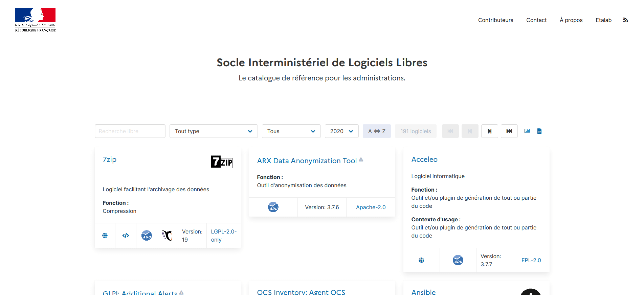The height and width of the screenshot is (295, 644).
Task: Click the Compression function text
Action: [119, 211]
